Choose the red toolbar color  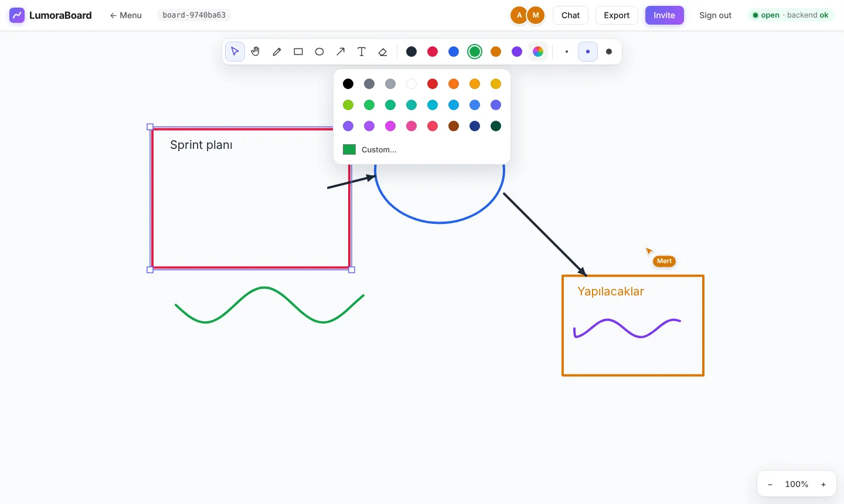pyautogui.click(x=433, y=52)
